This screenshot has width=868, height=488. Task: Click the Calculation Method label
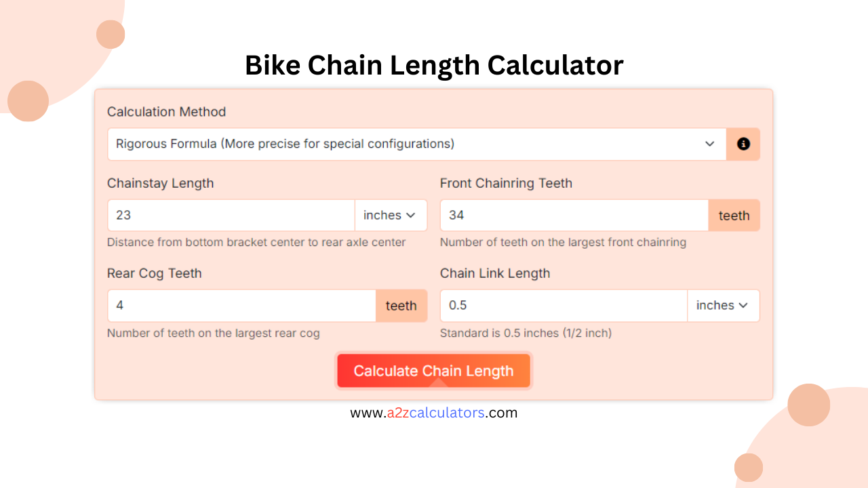pos(167,112)
